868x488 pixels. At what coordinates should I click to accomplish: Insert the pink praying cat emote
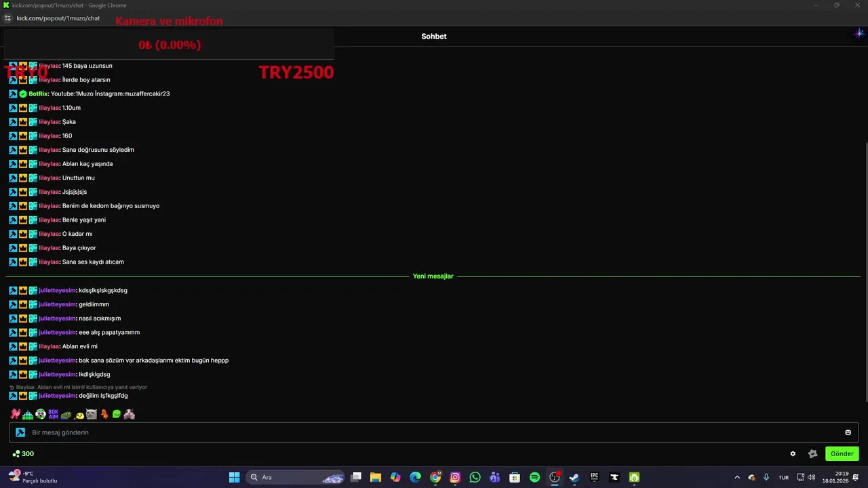130,414
